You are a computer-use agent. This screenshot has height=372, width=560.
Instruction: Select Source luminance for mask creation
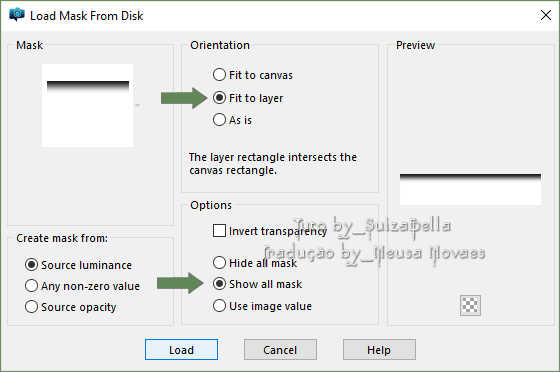point(79,265)
